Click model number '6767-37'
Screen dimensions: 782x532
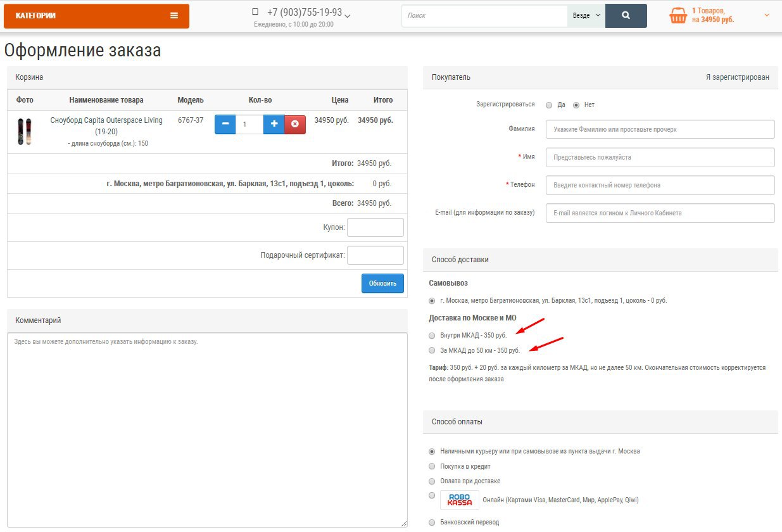pyautogui.click(x=191, y=120)
